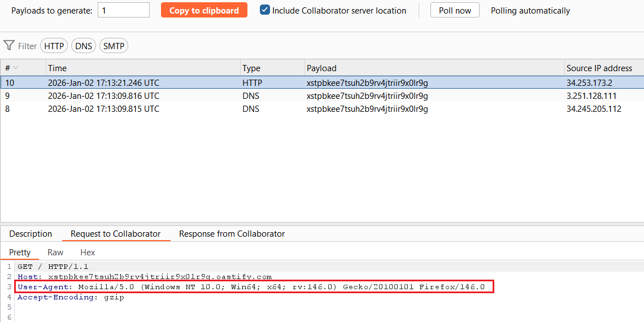
Task: Click the funnel Filter icon
Action: tap(9, 46)
